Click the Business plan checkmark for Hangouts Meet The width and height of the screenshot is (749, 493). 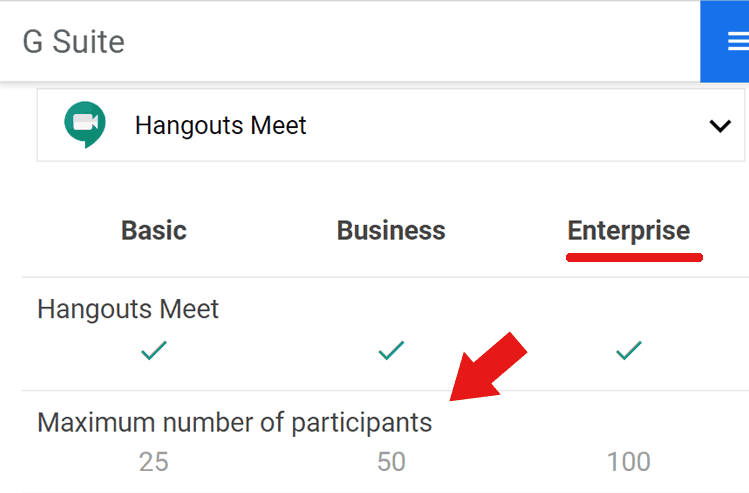[391, 350]
